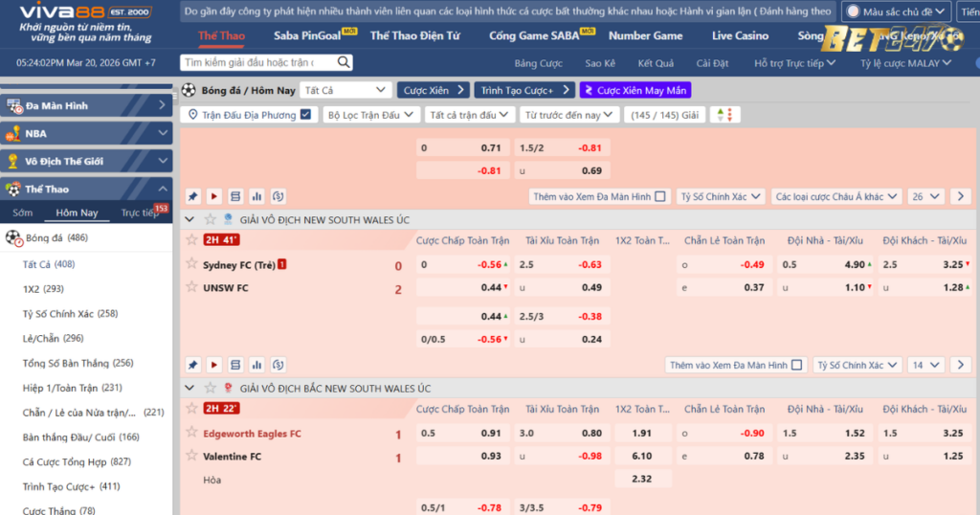The height and width of the screenshot is (515, 980).
Task: Open the Tỷ lệ cược MALAY dropdown
Action: tap(901, 63)
